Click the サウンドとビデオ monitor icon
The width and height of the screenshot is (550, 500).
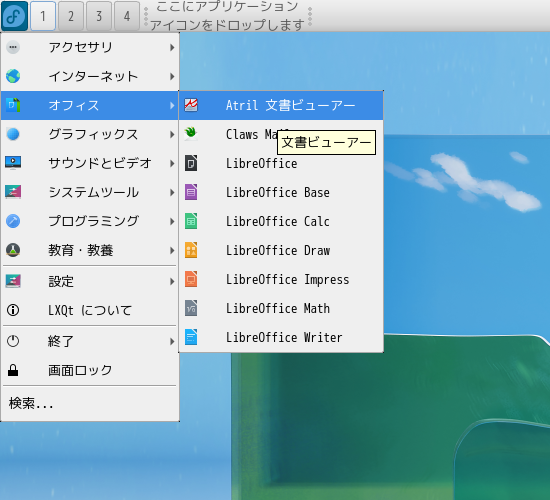13,163
